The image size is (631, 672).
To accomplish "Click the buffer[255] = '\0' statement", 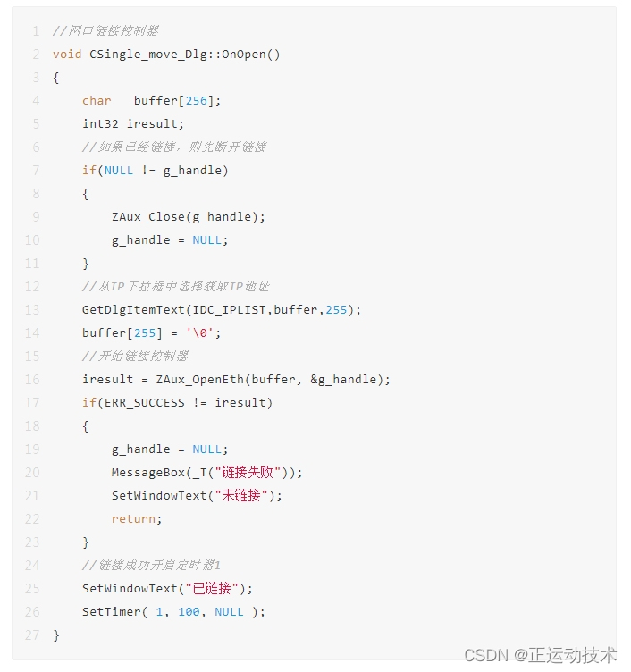I will point(151,333).
